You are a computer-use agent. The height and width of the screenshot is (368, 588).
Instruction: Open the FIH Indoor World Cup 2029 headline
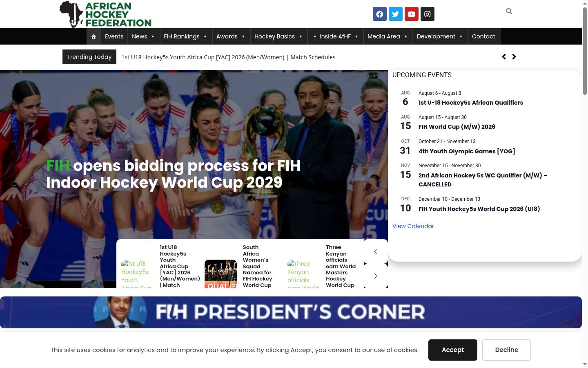click(174, 174)
